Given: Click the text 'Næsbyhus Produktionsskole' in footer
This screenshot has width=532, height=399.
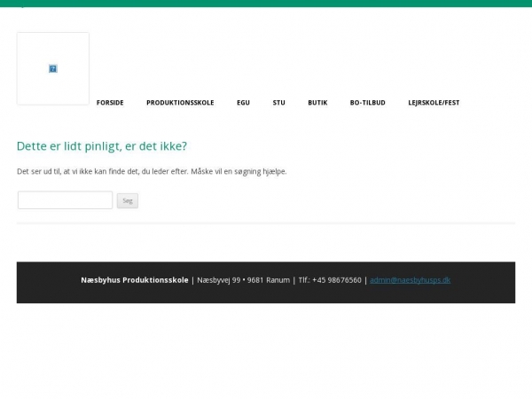Looking at the screenshot, I should [135, 280].
